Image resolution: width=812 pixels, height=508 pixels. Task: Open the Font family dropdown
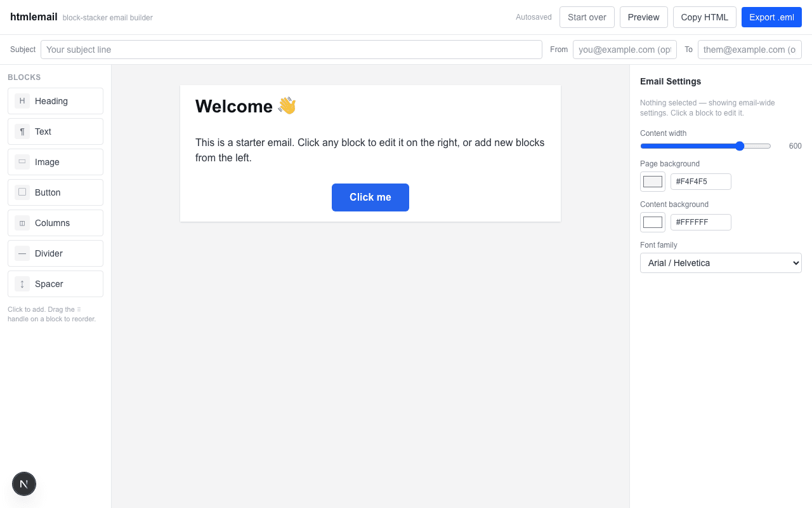(721, 263)
